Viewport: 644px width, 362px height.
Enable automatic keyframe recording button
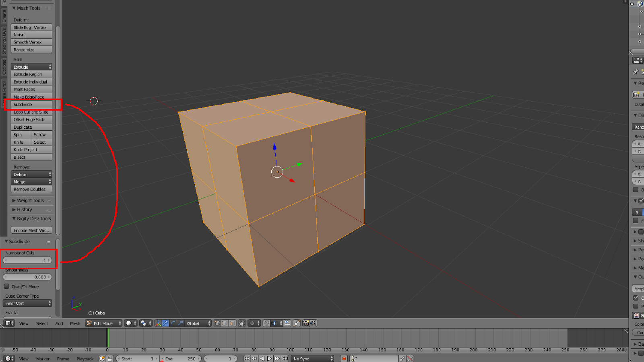(x=344, y=358)
